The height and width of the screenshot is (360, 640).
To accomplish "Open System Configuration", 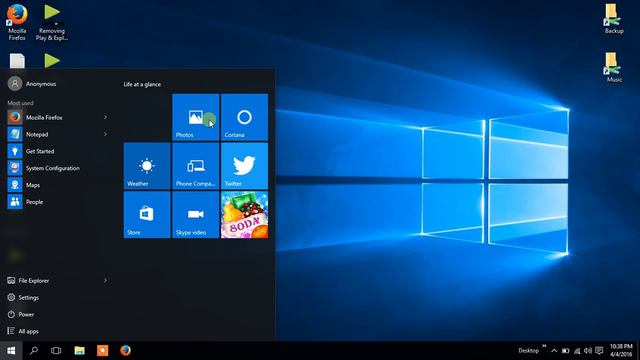I will [x=58, y=168].
